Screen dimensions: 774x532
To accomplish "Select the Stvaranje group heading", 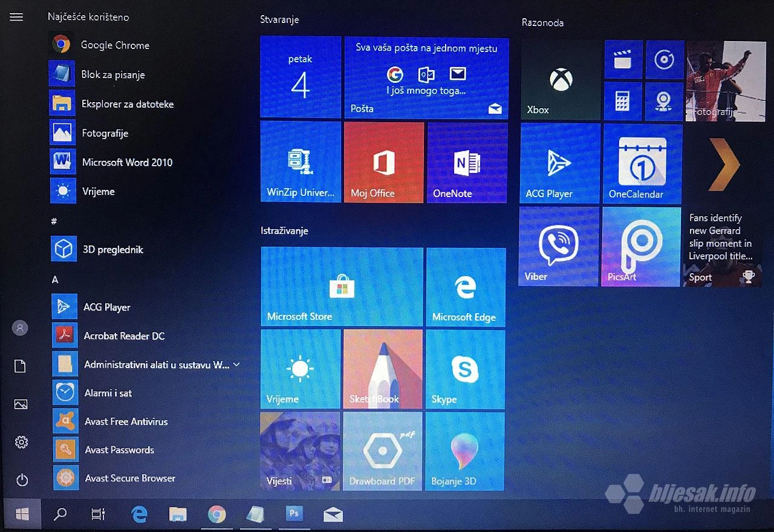I will tap(279, 20).
